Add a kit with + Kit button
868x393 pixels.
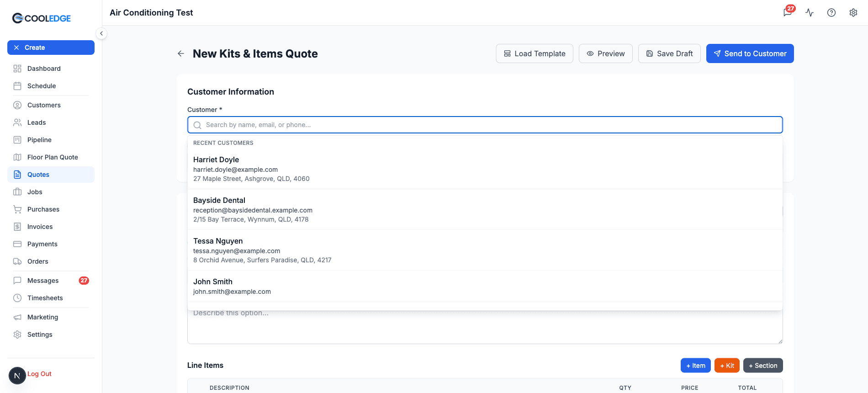click(727, 366)
